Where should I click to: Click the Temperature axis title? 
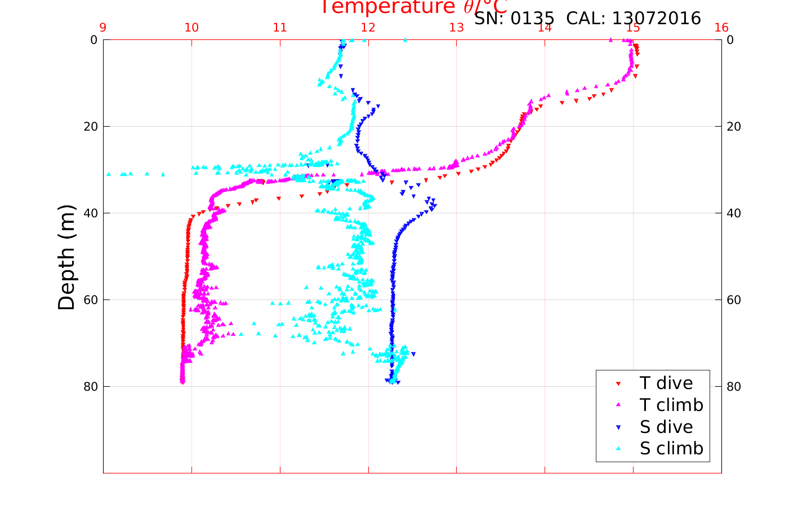(414, 7)
